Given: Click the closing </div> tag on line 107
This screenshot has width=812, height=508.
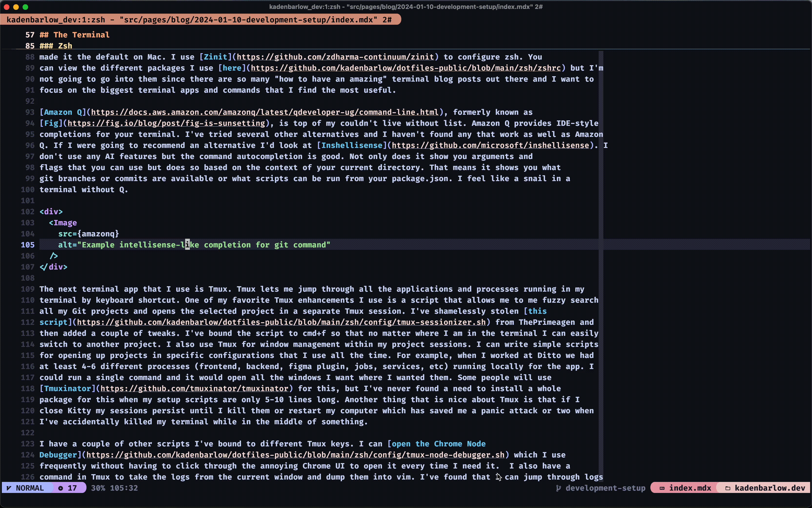Looking at the screenshot, I should pyautogui.click(x=53, y=267).
